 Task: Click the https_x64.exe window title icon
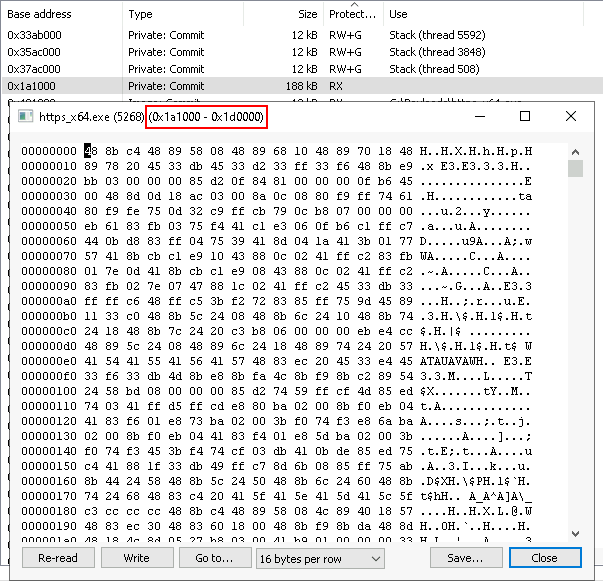25,117
